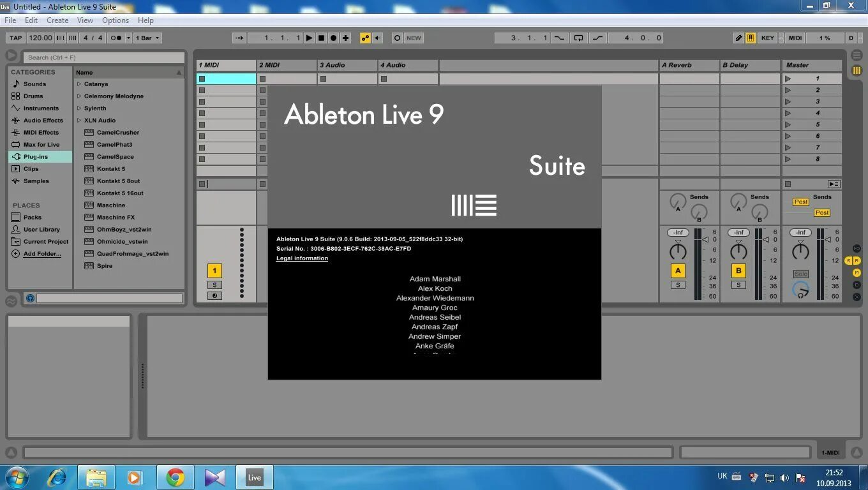Toggle the metronome button
868x490 pixels.
click(x=116, y=38)
